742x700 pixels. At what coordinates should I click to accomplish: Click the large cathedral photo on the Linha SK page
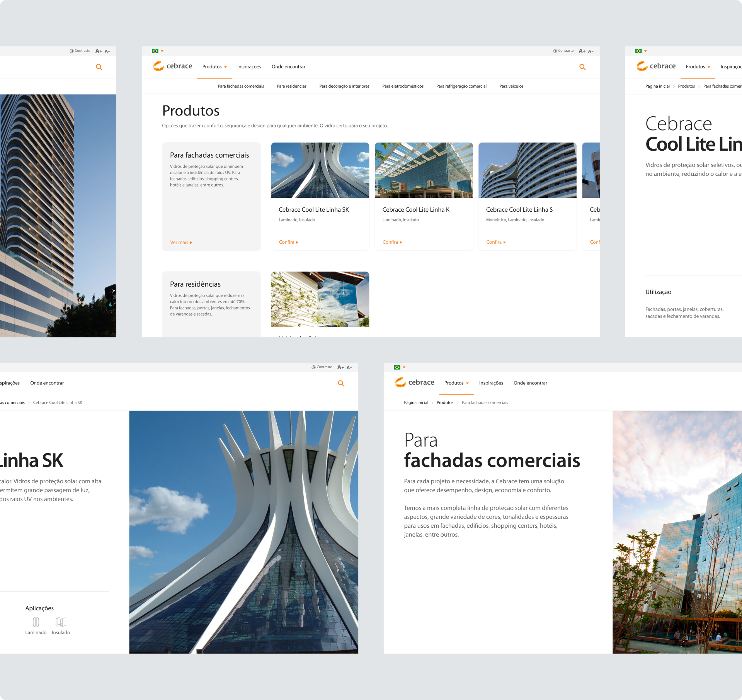(x=243, y=532)
